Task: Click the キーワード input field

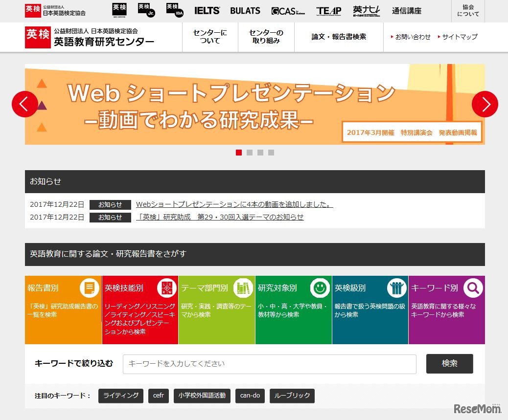Action: [x=269, y=364]
